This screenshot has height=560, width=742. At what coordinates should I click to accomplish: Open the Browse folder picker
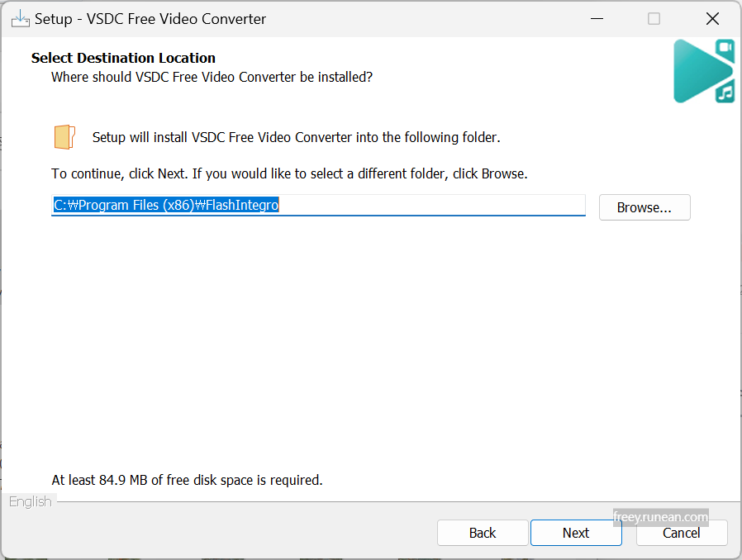(644, 206)
